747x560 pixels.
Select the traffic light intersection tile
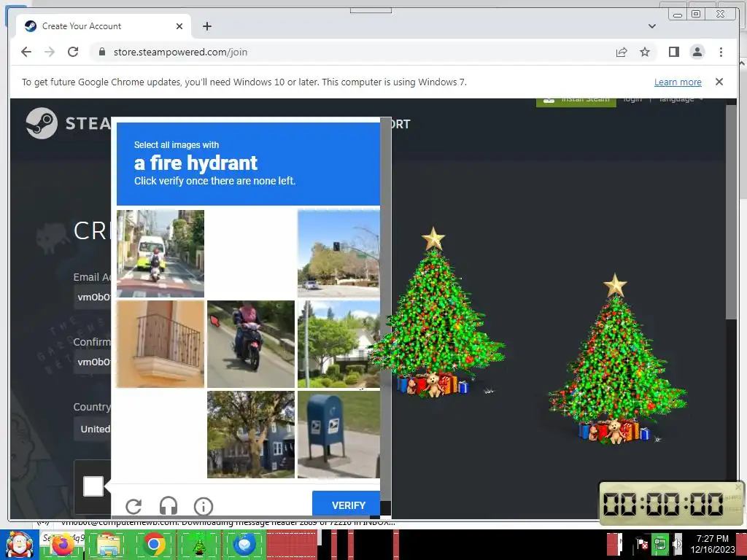tap(338, 253)
